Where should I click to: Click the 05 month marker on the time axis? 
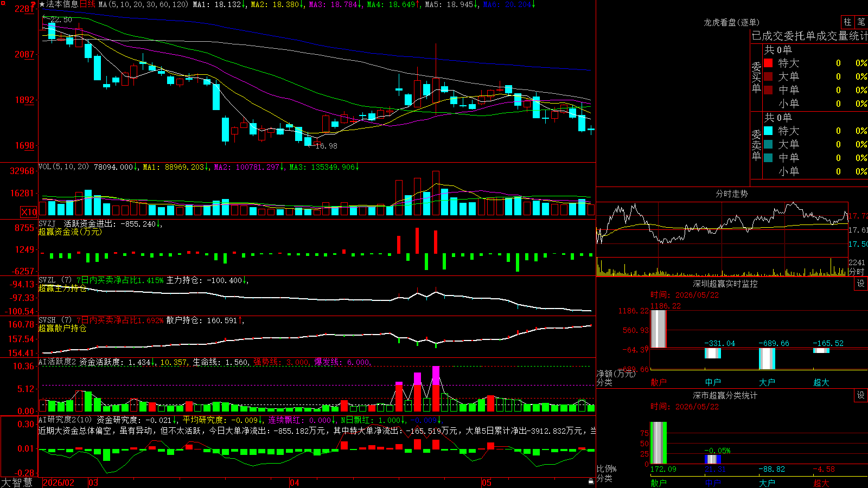point(486,483)
